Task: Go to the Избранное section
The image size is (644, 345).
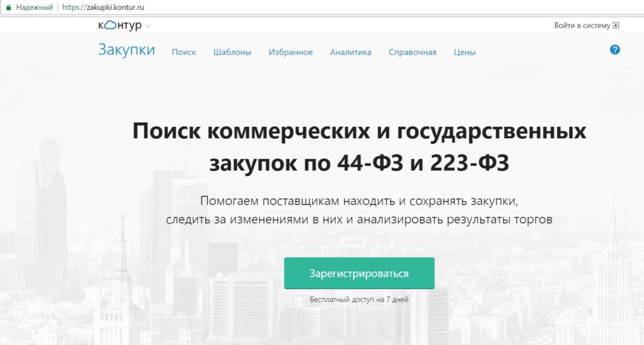Action: pyautogui.click(x=291, y=52)
